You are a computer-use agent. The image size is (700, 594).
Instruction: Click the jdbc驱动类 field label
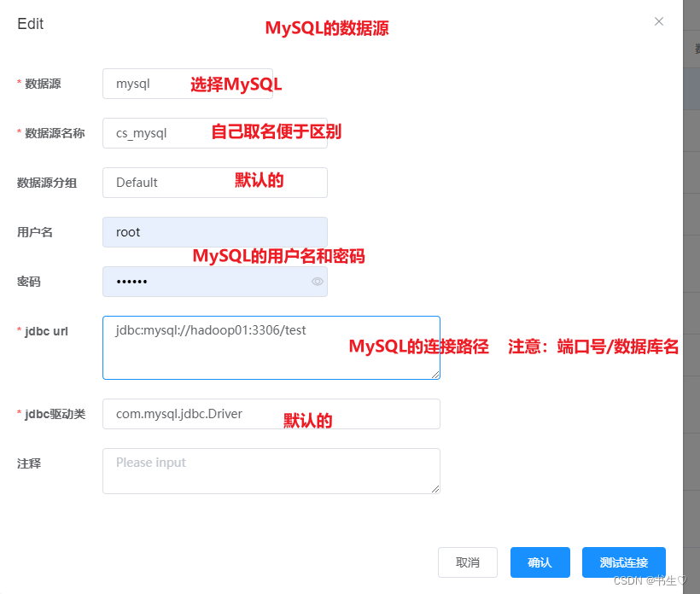[x=55, y=414]
